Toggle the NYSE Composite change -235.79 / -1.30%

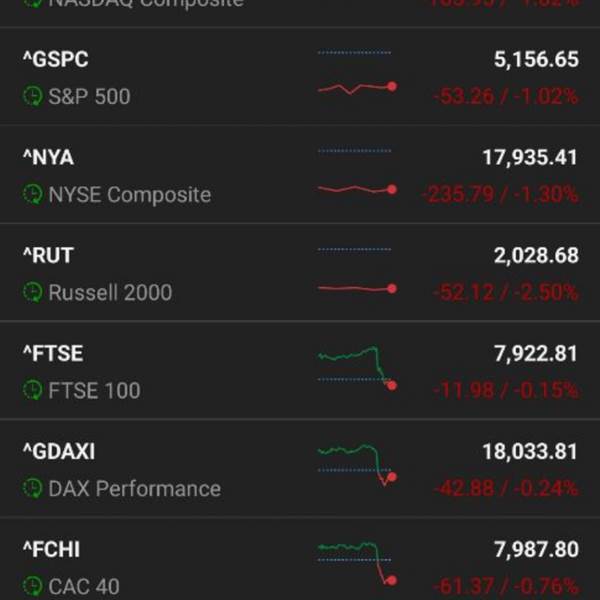(499, 194)
